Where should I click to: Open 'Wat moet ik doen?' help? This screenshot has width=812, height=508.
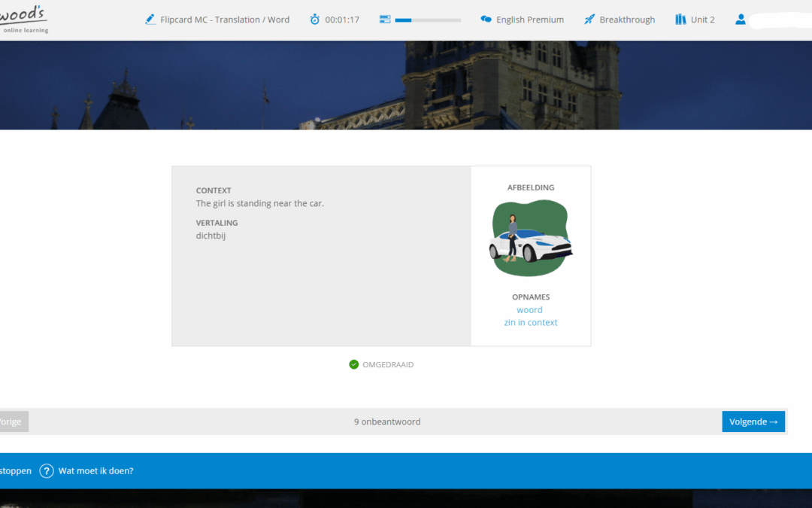click(95, 470)
